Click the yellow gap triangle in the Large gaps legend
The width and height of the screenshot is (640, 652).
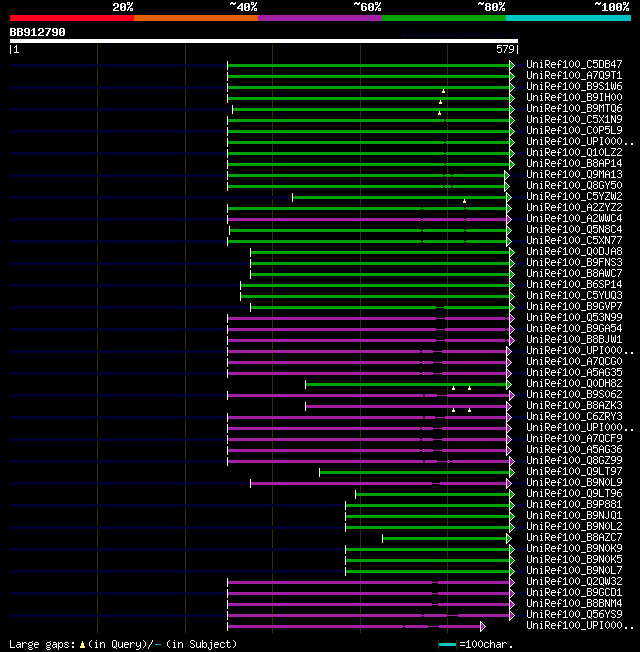tap(82, 645)
